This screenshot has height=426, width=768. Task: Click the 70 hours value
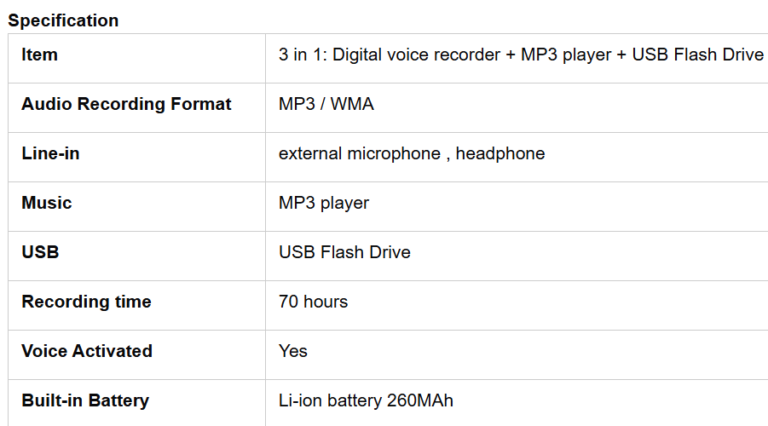tap(313, 302)
